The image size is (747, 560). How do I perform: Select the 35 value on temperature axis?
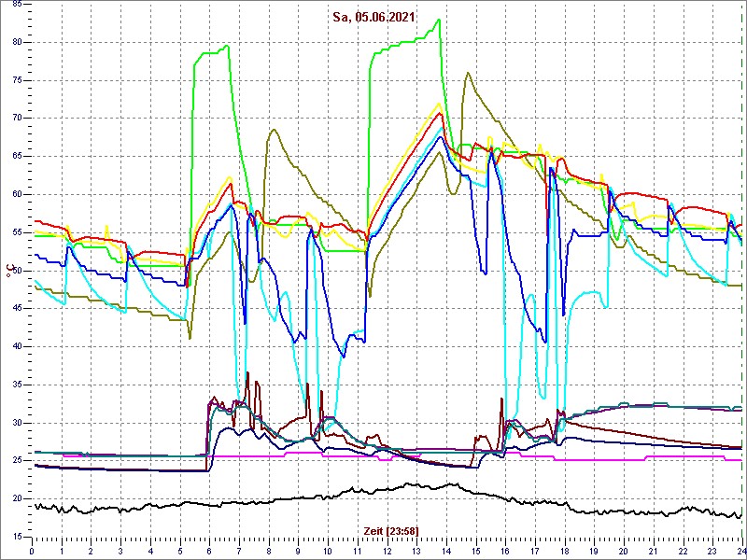(17, 385)
